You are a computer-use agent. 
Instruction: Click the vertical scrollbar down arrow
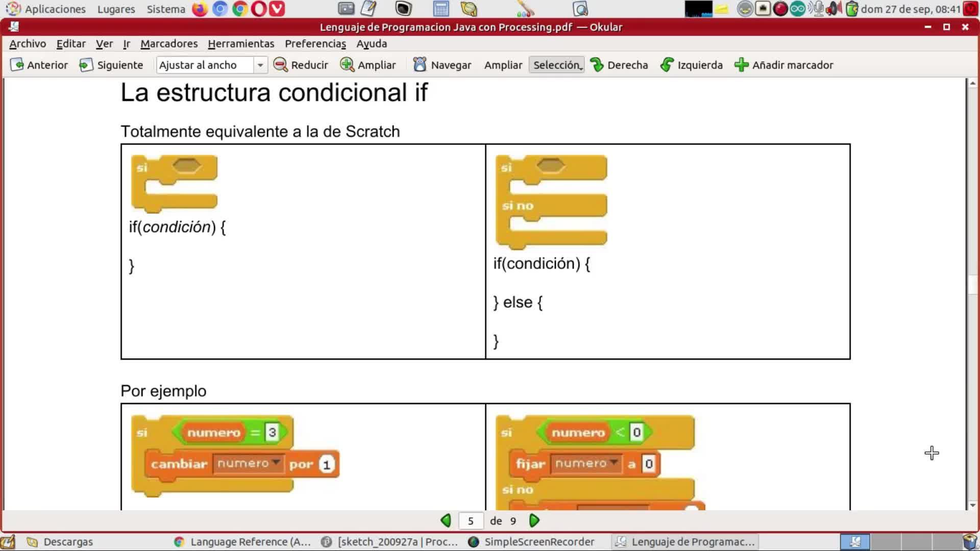coord(972,505)
